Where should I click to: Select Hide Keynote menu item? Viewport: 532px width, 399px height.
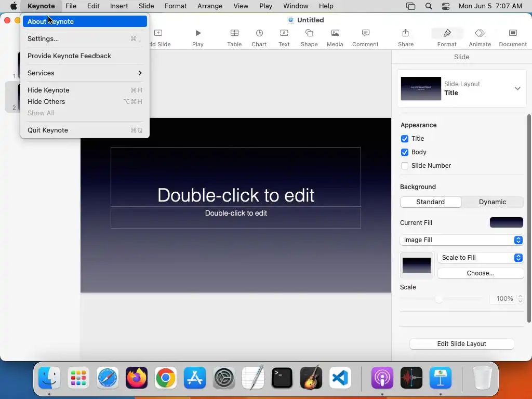pyautogui.click(x=85, y=90)
